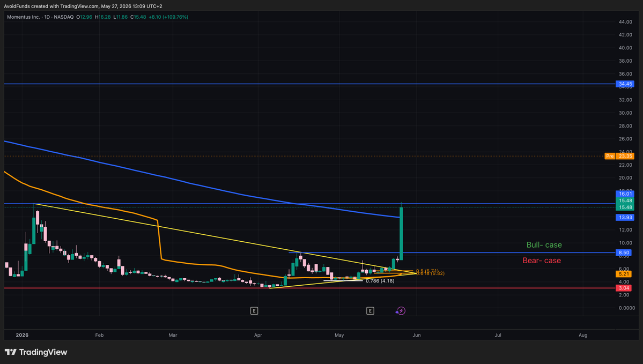
Task: Click the 10.00 price axis tick
Action: coord(625,243)
